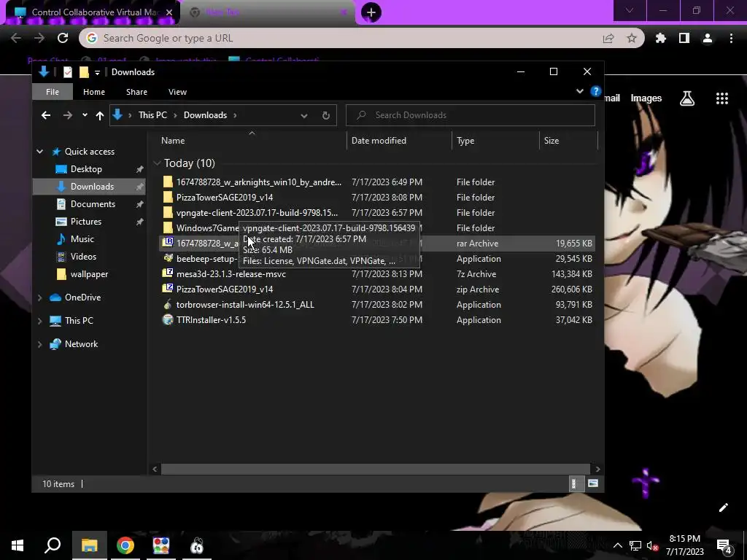The height and width of the screenshot is (560, 747).
Task: Select Pictures in Quick access
Action: point(86,222)
